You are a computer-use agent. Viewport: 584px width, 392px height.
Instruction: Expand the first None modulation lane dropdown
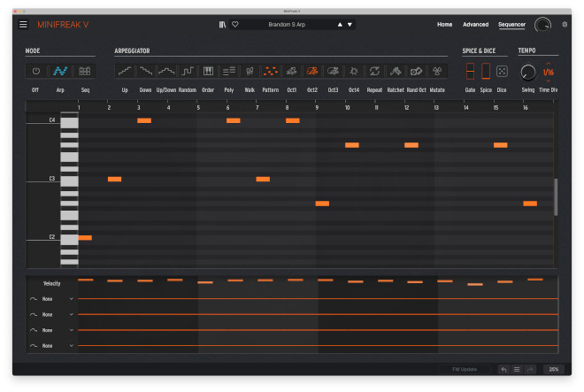point(71,299)
